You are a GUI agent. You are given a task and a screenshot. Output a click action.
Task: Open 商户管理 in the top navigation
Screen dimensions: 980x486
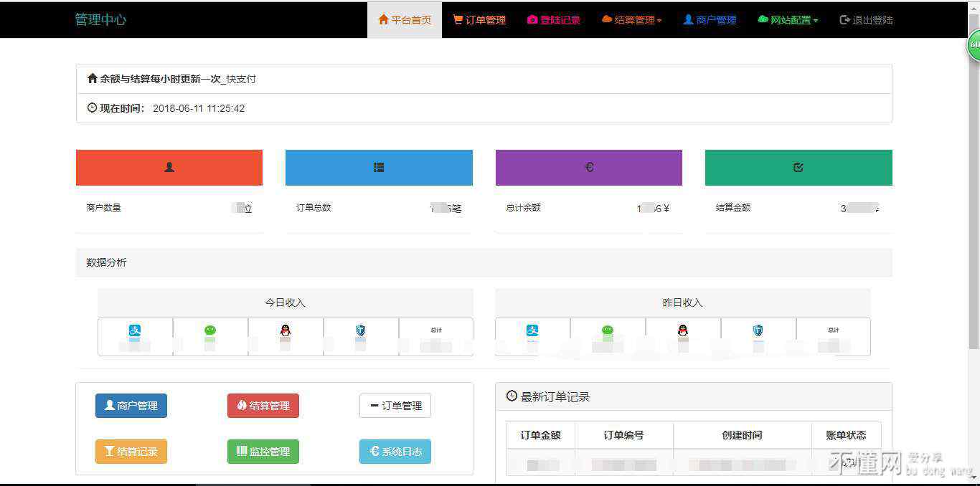tap(710, 20)
